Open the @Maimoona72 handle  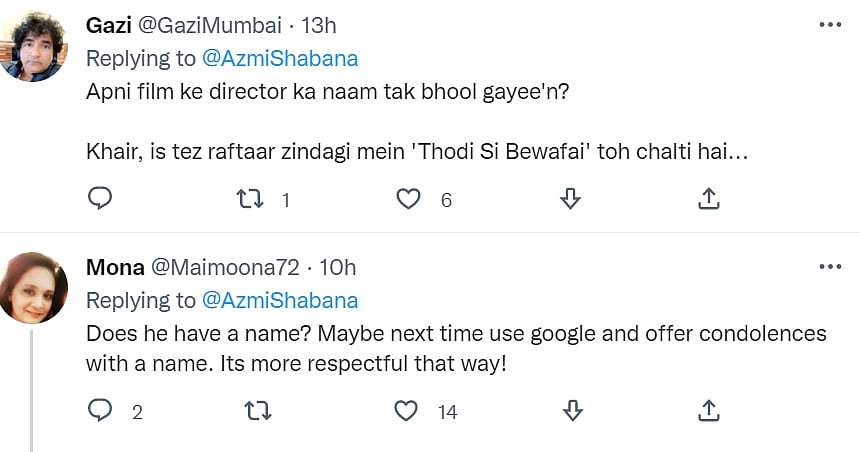225,267
